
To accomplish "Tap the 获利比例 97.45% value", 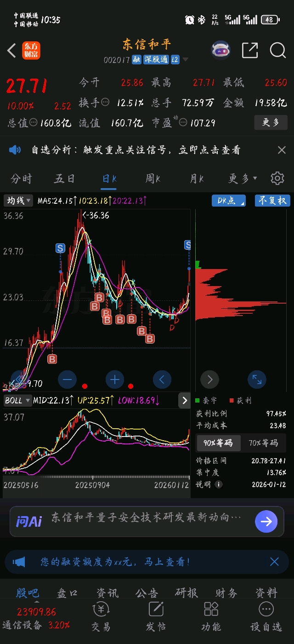I will point(276,414).
